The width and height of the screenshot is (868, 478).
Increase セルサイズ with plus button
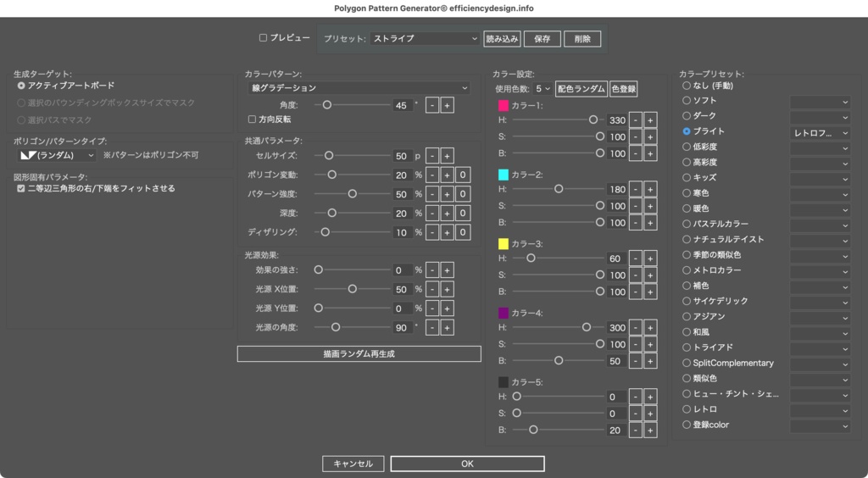pos(447,156)
